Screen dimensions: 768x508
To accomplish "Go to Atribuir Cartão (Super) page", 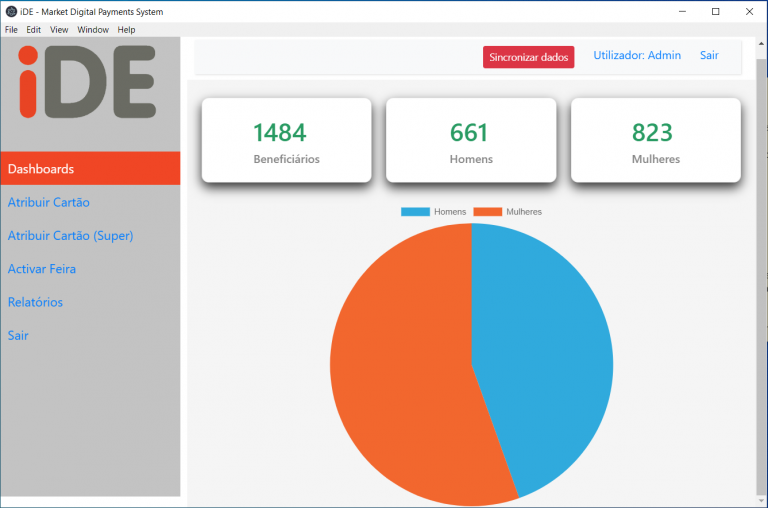I will pyautogui.click(x=70, y=236).
